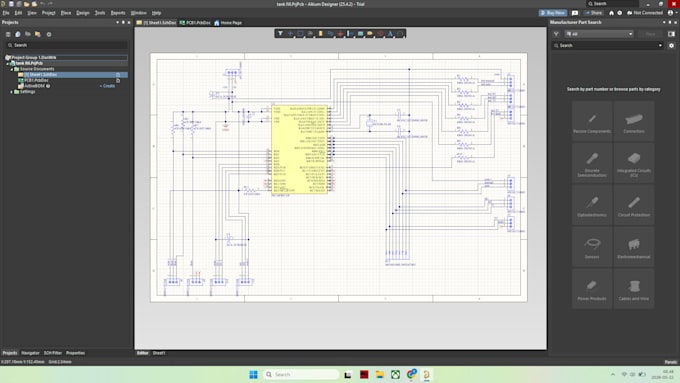The height and width of the screenshot is (383, 680).
Task: Click the align objects icon in active bar
Action: click(310, 33)
